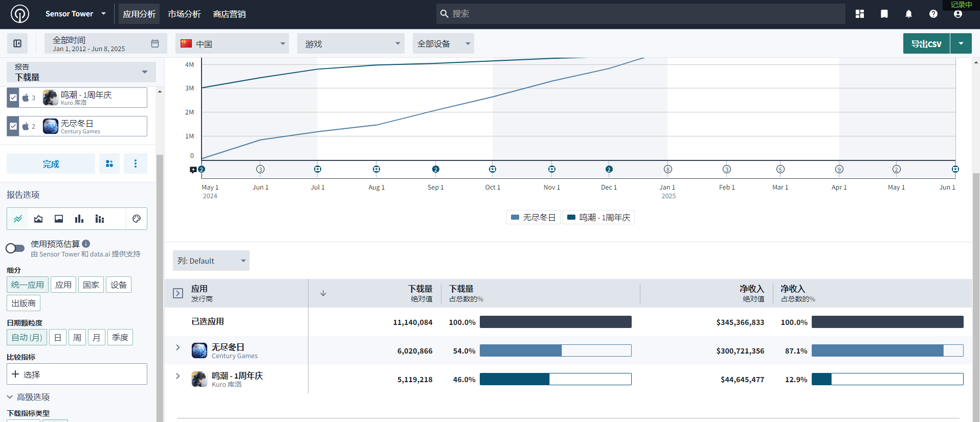Click the search magnifier icon

tap(444, 14)
